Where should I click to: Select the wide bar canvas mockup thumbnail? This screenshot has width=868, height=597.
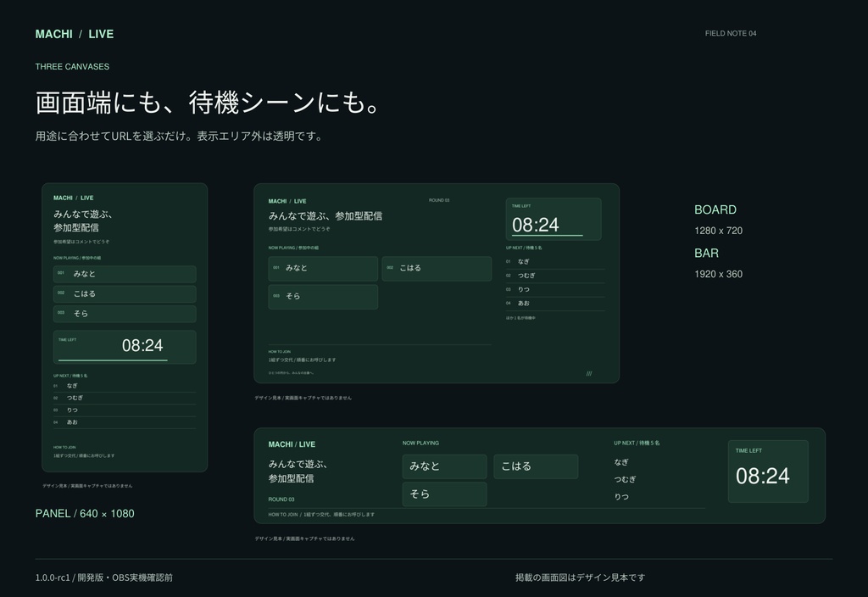coord(539,476)
